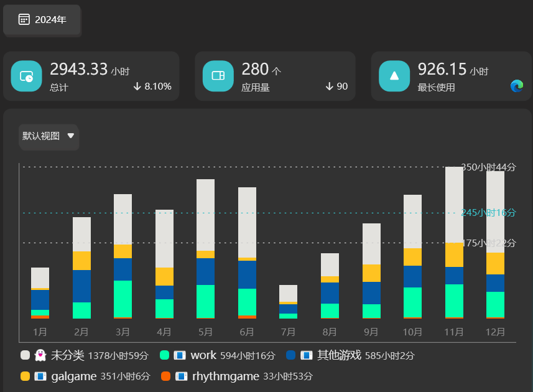Click the longest usage triangle icon

(x=394, y=76)
